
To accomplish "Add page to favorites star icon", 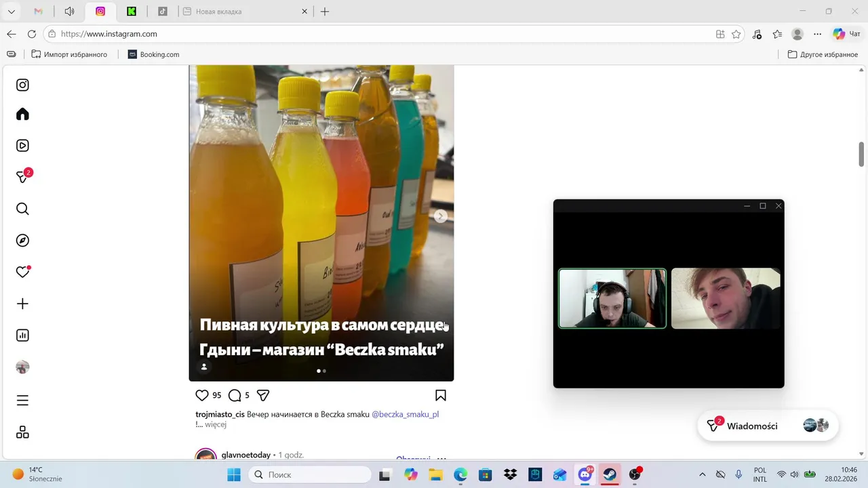I will coord(736,34).
